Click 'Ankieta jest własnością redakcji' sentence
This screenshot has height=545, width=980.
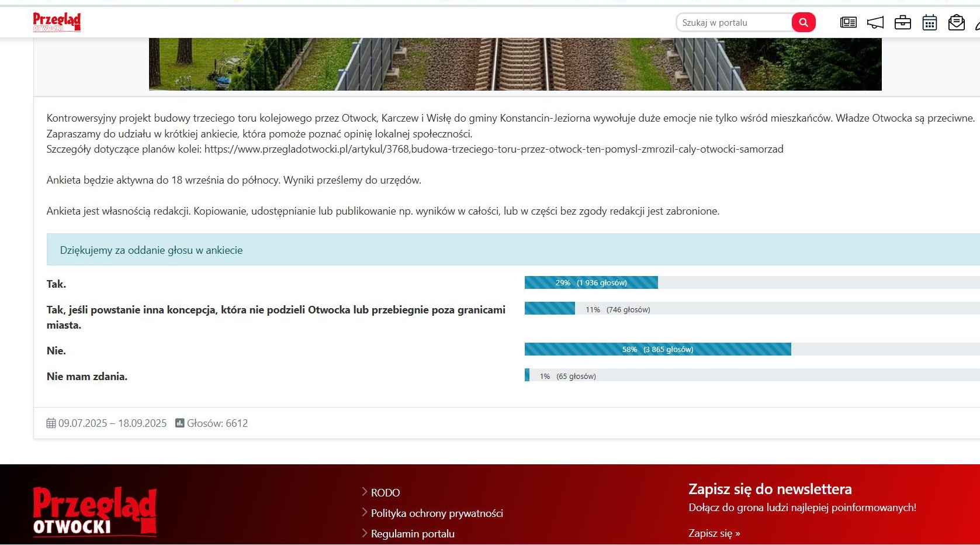pos(383,211)
